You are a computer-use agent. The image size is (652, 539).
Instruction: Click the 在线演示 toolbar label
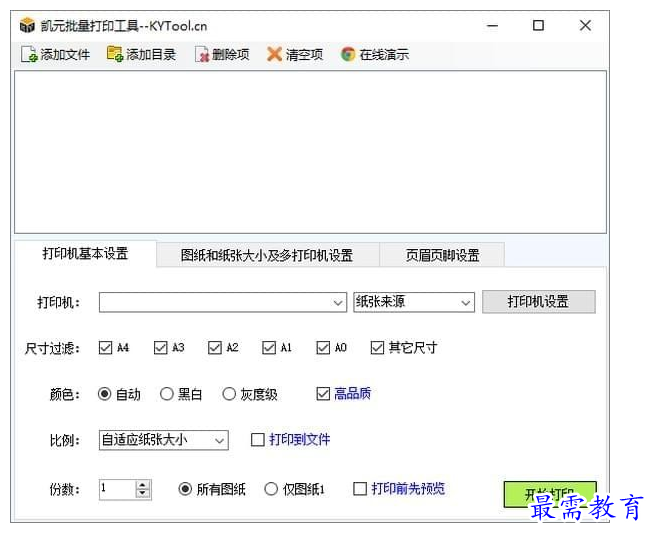384,54
